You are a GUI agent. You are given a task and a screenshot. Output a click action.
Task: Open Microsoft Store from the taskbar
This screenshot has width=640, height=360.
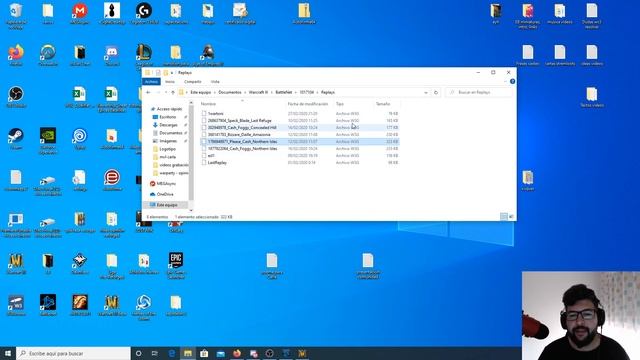(x=204, y=353)
